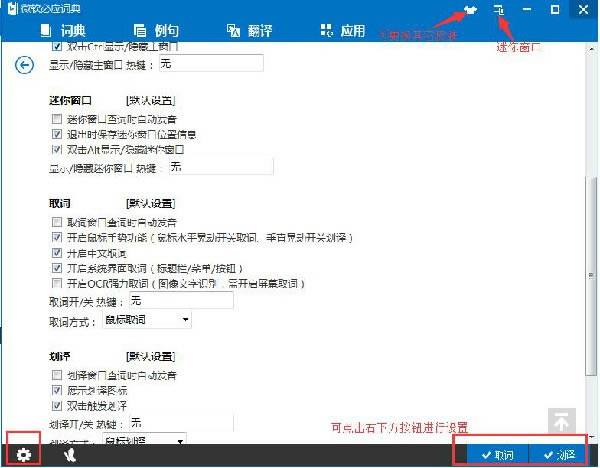
Task: Click the 显示/隐藏迷你窗口 热键 field
Action: pyautogui.click(x=221, y=166)
